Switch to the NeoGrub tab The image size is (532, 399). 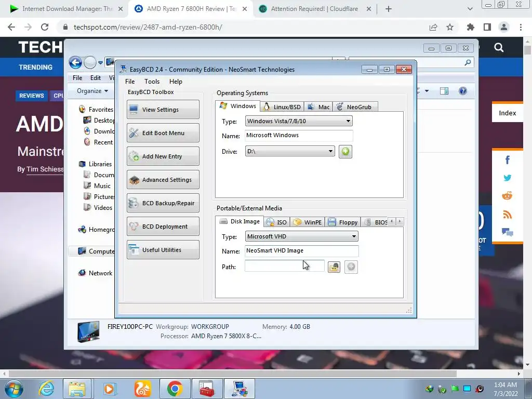coord(355,107)
